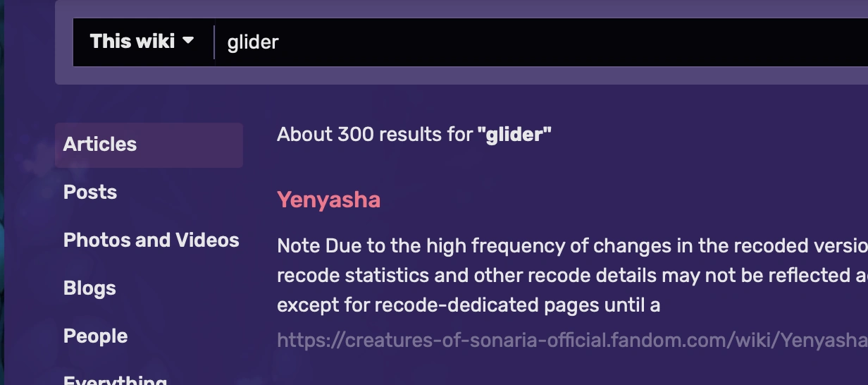Switch to the Posts results tab
This screenshot has width=868, height=385.
(90, 192)
